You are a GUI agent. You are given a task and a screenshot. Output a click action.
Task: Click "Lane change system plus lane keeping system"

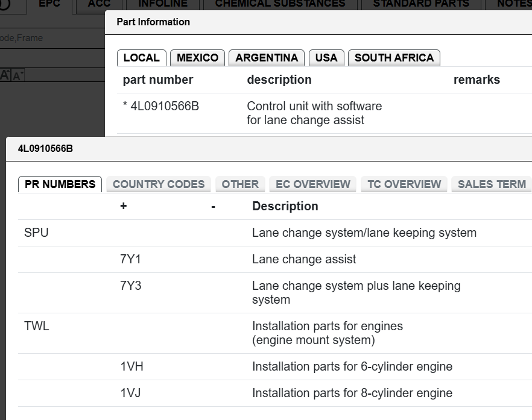pyautogui.click(x=356, y=292)
